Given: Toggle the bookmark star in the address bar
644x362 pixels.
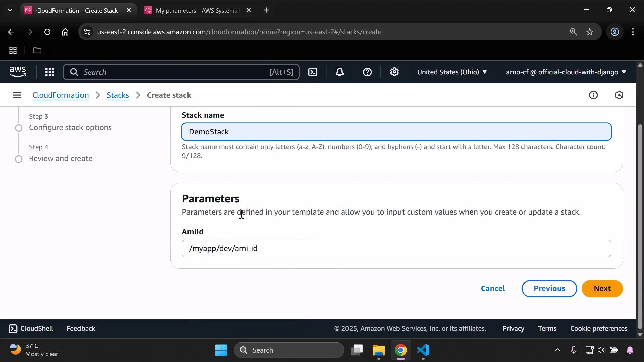Looking at the screenshot, I should 590,32.
